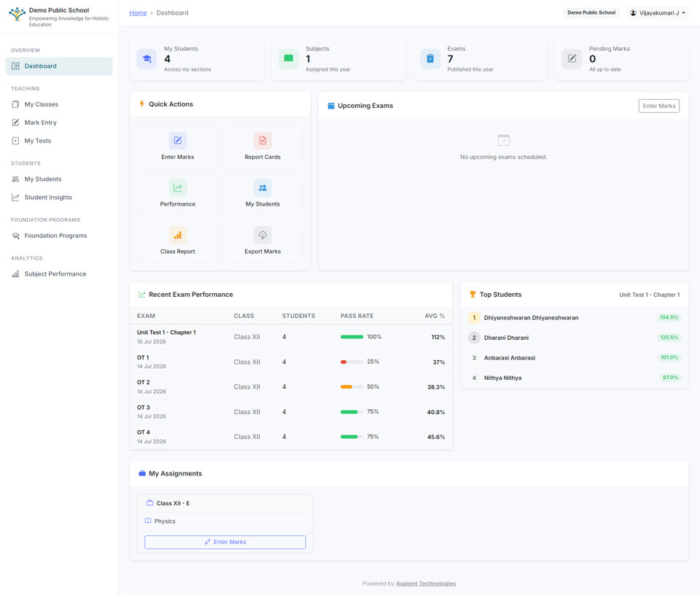Image resolution: width=700 pixels, height=595 pixels.
Task: Click the OT 3 exam name
Action: point(144,408)
